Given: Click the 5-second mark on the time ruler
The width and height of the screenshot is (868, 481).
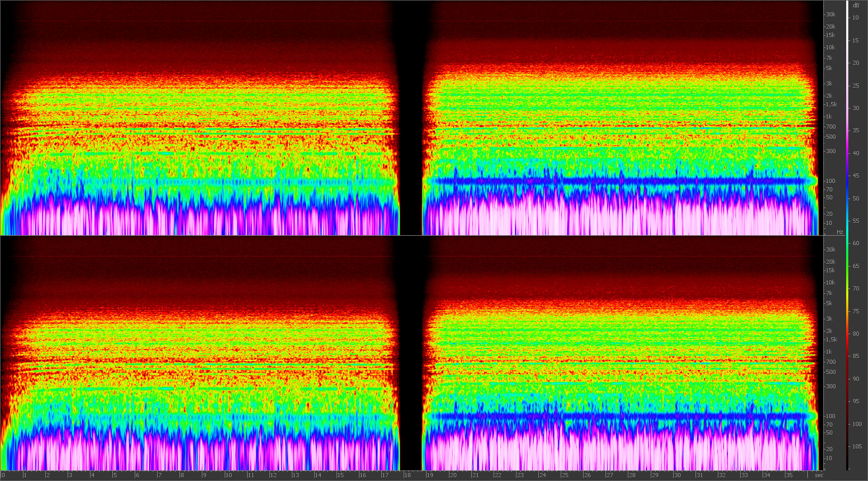Looking at the screenshot, I should pyautogui.click(x=115, y=475).
